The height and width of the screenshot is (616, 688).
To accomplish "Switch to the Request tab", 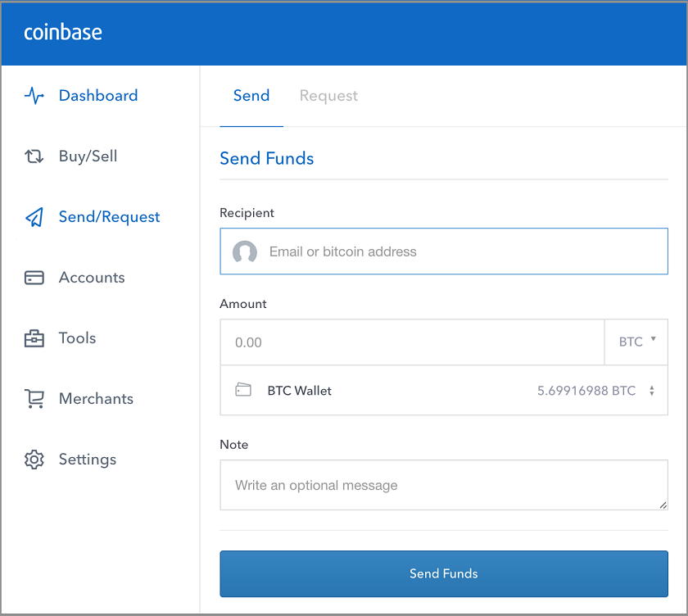I will [328, 96].
